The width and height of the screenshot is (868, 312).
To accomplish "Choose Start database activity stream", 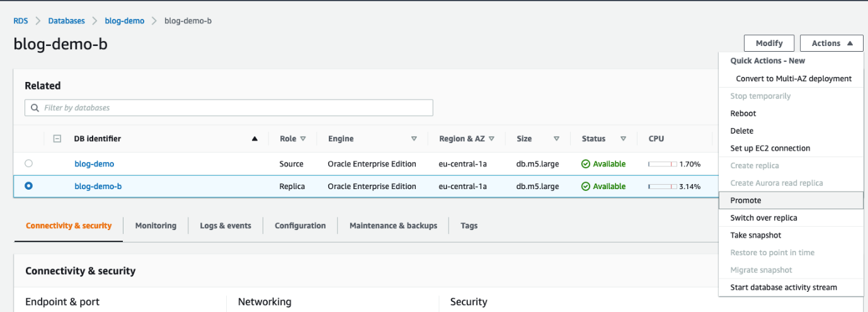I will click(791, 287).
